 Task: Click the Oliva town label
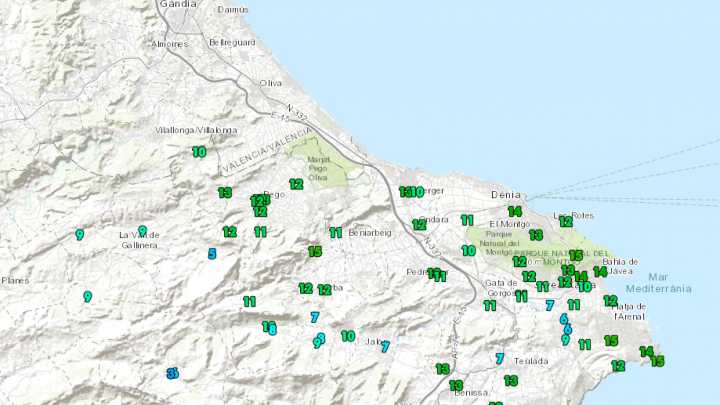click(x=271, y=83)
